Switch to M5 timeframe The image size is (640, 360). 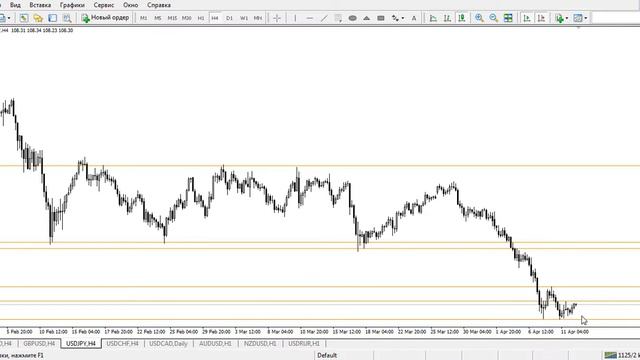(158, 18)
